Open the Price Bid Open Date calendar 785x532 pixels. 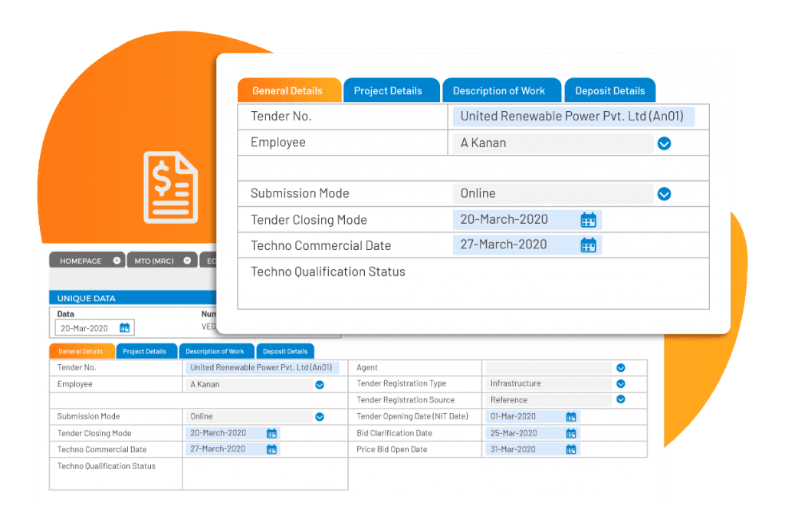(570, 449)
